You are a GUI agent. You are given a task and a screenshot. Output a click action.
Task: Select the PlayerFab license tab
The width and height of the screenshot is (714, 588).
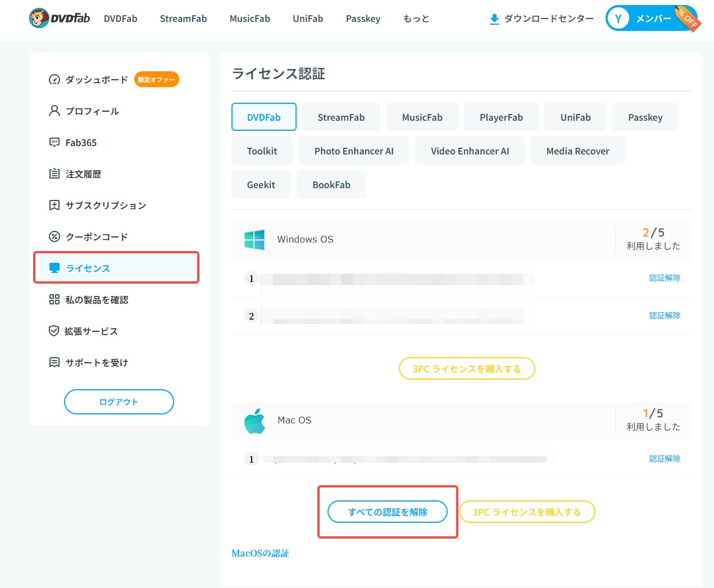[501, 117]
